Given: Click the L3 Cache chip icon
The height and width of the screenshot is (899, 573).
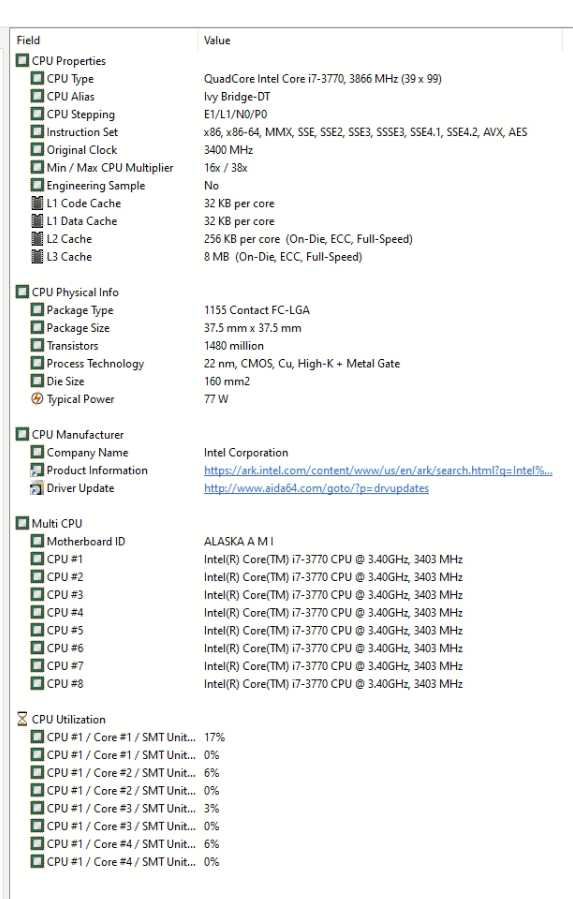Looking at the screenshot, I should [x=37, y=256].
